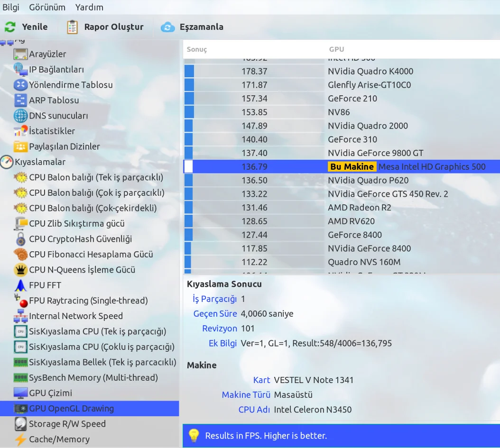Click the Rapor Oluştur report icon
This screenshot has height=448, width=500.
coord(72,27)
